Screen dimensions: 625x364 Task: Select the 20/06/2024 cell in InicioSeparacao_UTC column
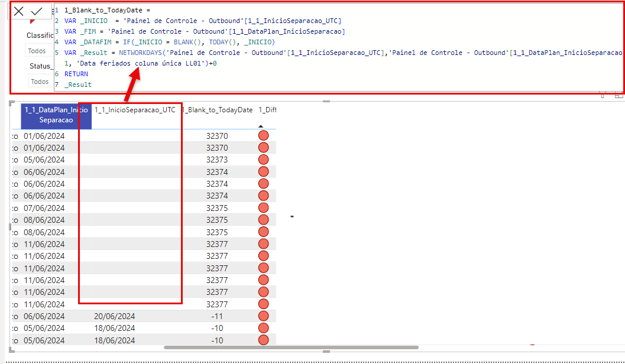pos(115,317)
